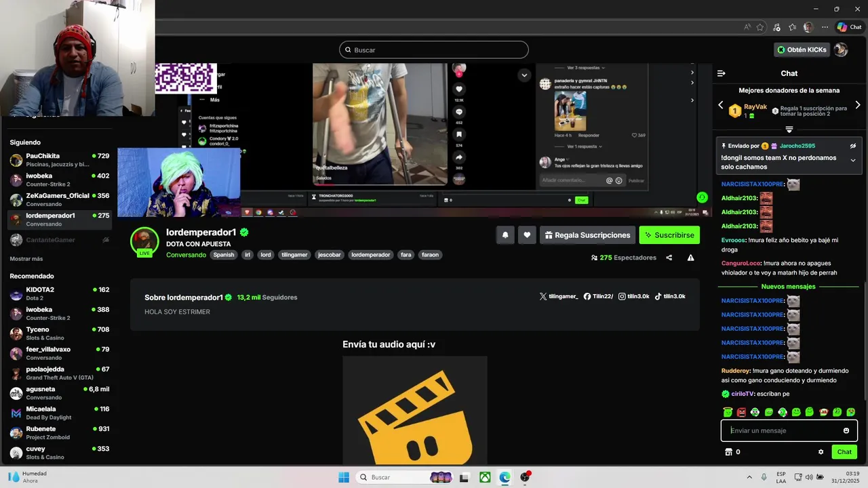The image size is (868, 488).
Task: Open Rubenete recommended channel
Action: pos(60,433)
